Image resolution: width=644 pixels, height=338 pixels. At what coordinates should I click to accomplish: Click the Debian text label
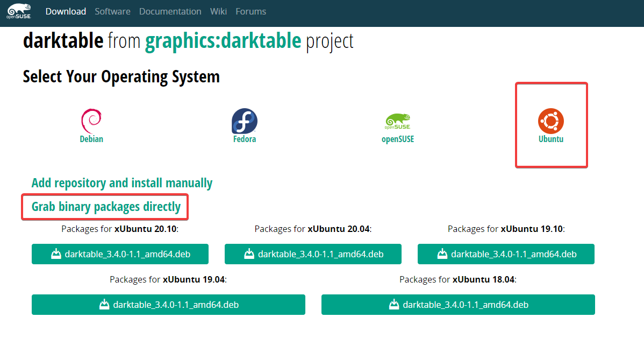pos(91,139)
